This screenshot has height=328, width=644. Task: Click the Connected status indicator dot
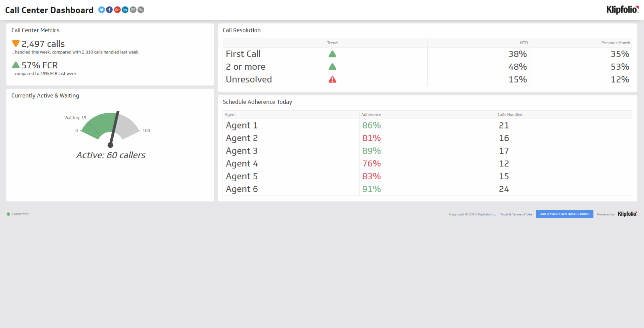click(8, 214)
